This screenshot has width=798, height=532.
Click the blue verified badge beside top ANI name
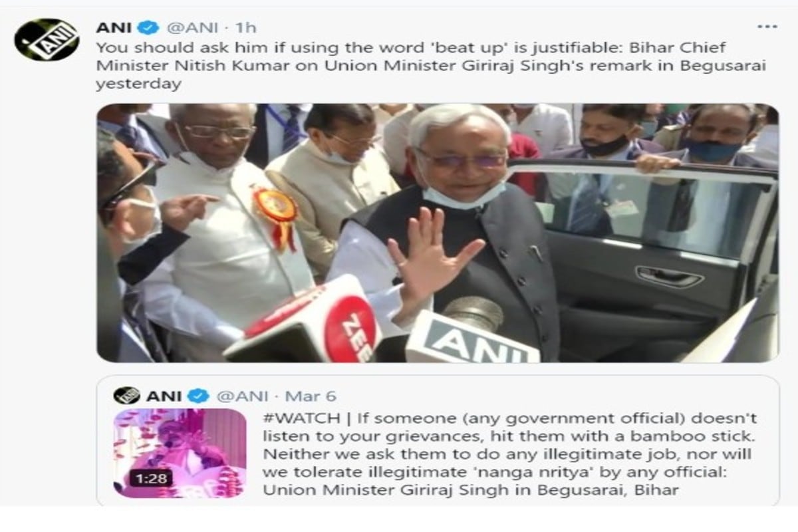tap(149, 28)
